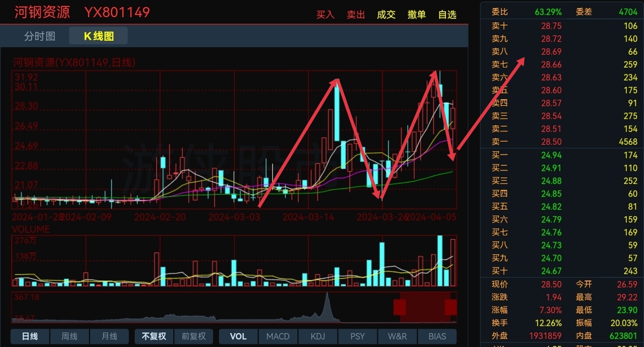The width and height of the screenshot is (644, 347).
Task: Switch indicator to BIAS
Action: (x=437, y=336)
